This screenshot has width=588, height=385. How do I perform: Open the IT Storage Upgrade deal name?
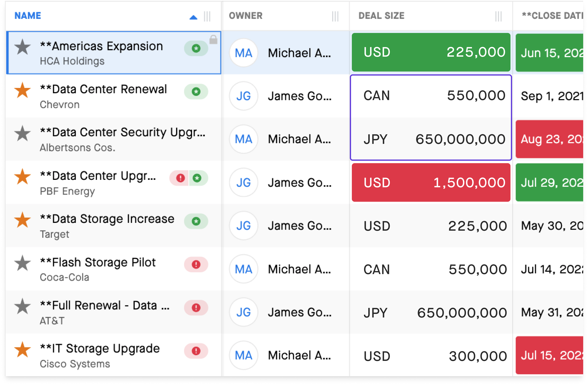coord(100,349)
